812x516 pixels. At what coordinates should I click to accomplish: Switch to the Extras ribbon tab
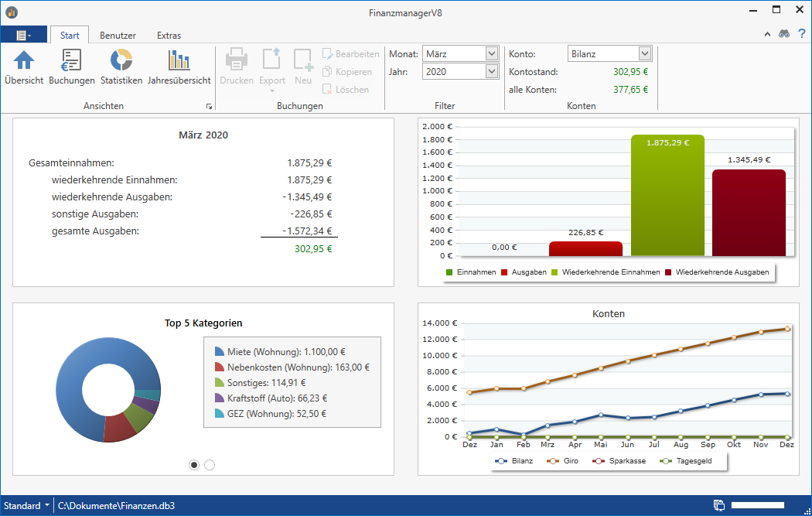(169, 36)
